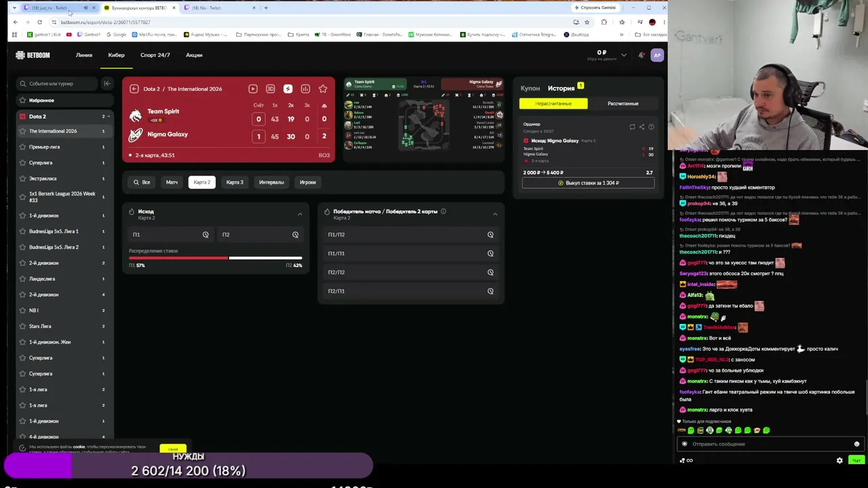Click the green Чат send button
868x488 pixels.
pyautogui.click(x=856, y=460)
